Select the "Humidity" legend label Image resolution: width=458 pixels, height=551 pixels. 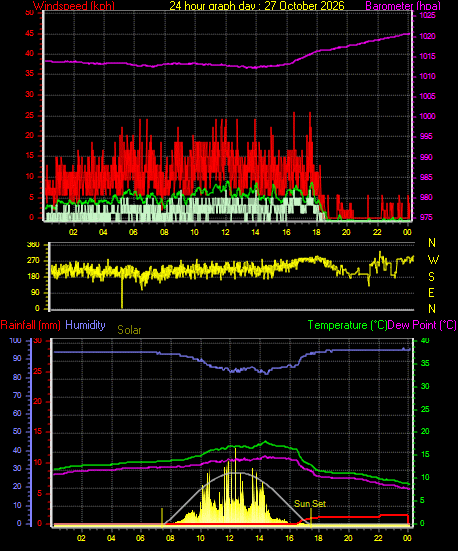85,325
